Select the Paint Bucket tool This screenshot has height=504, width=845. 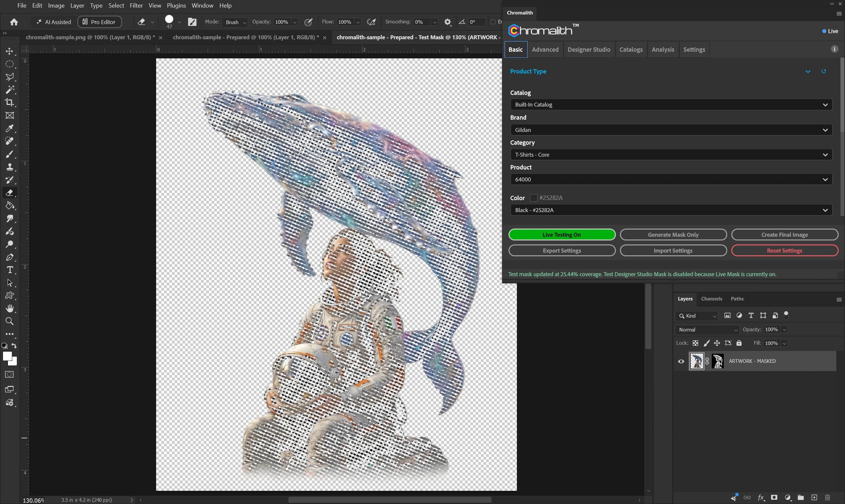pos(10,205)
